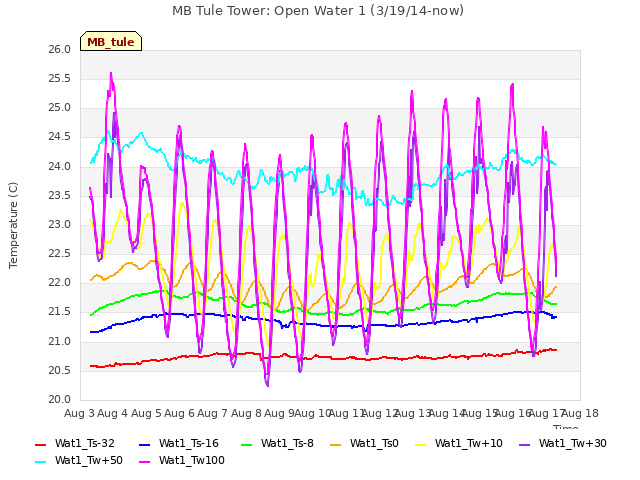Image resolution: width=640 pixels, height=480 pixels.
Task: Select the Wat1_Ts-32 legend label
Action: [x=84, y=444]
